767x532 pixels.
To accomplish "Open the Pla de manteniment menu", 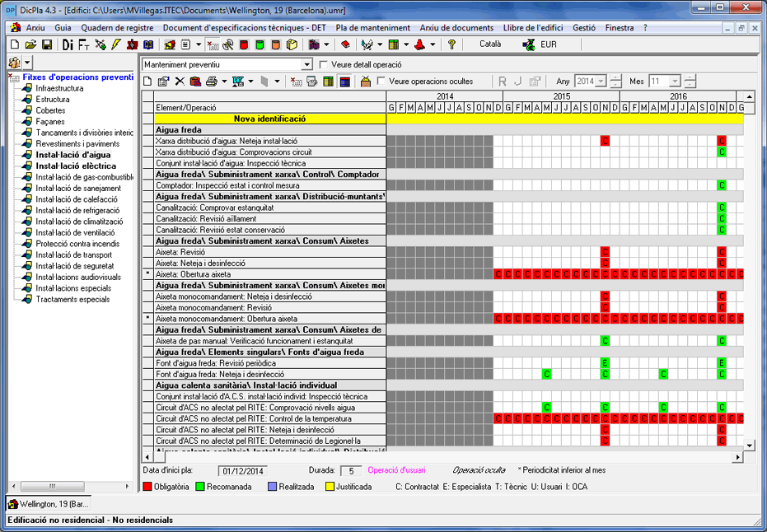I will coord(373,28).
